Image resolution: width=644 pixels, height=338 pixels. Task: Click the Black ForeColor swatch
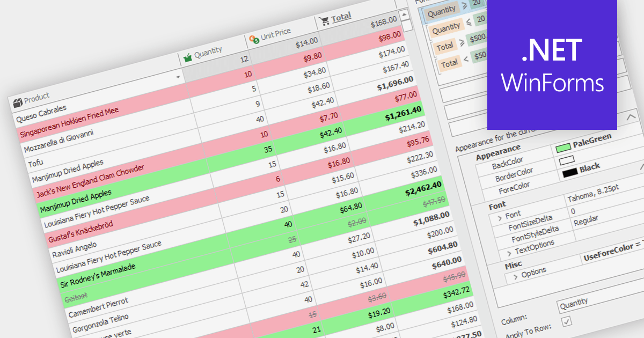(x=569, y=172)
